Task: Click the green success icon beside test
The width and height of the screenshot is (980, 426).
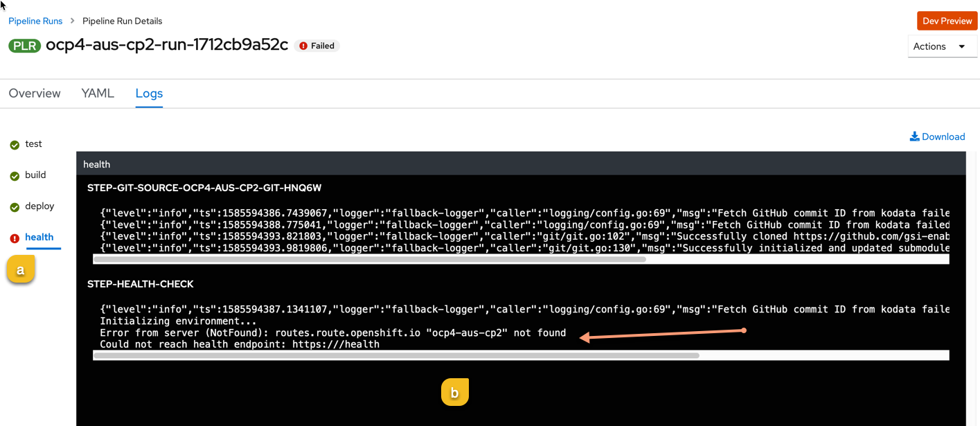Action: 15,144
